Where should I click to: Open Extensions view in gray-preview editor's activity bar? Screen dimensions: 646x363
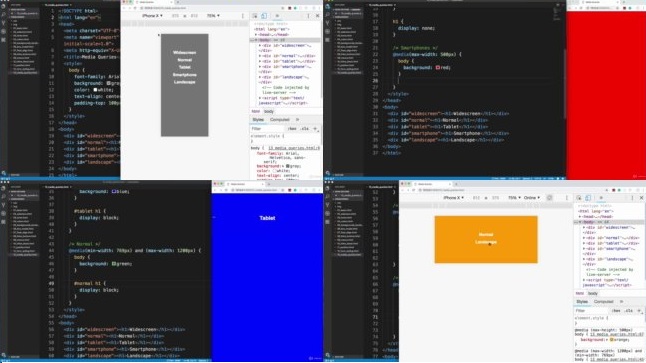(4, 40)
